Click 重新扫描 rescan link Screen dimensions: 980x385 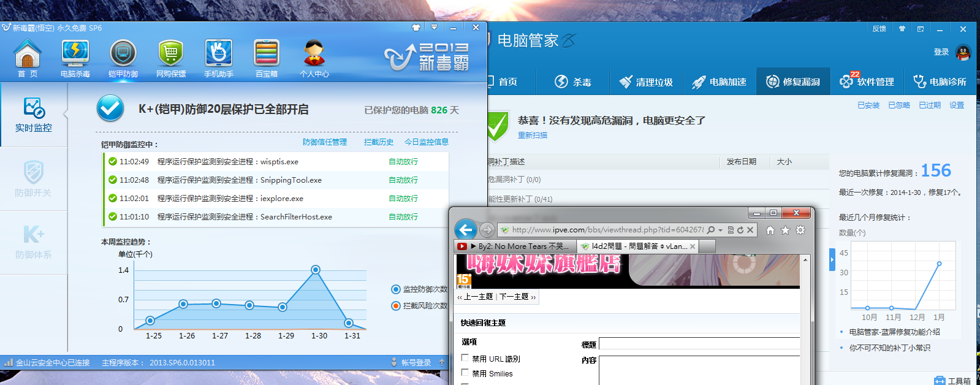click(x=533, y=135)
